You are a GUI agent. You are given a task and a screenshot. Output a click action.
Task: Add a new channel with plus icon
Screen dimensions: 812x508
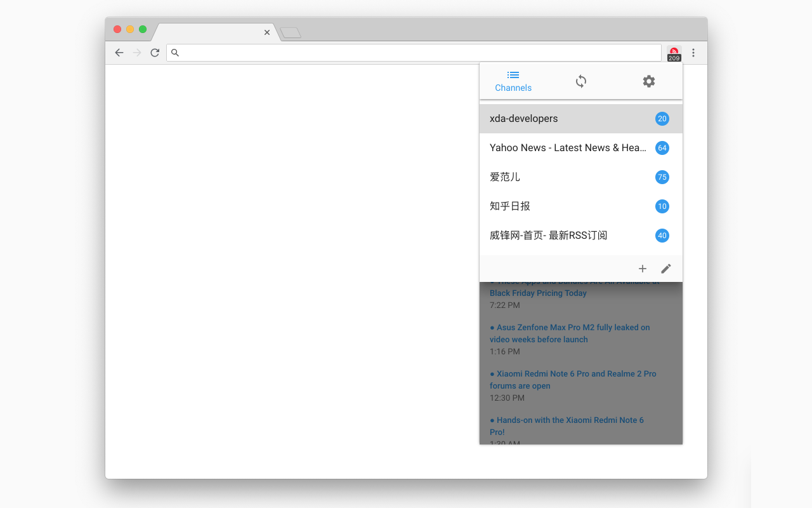[643, 269]
